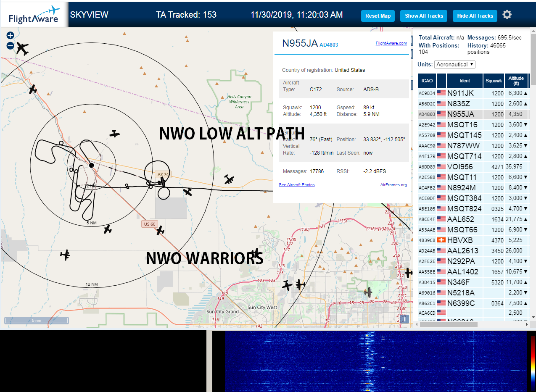536x392 pixels.
Task: Select aircraft icon north of airport center dot
Action: pos(114,134)
